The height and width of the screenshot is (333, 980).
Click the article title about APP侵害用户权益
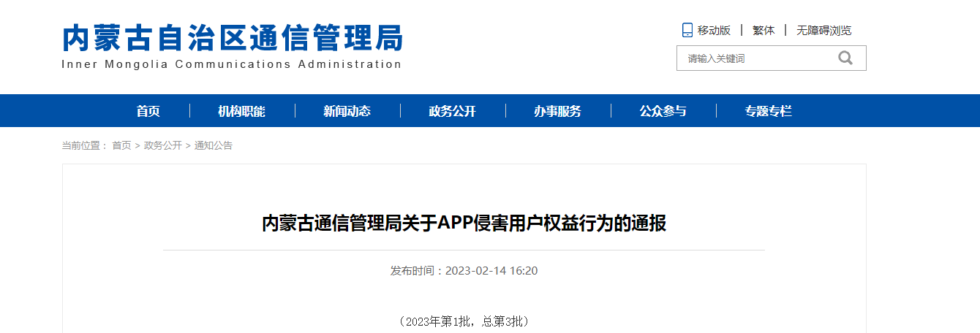[x=464, y=223]
